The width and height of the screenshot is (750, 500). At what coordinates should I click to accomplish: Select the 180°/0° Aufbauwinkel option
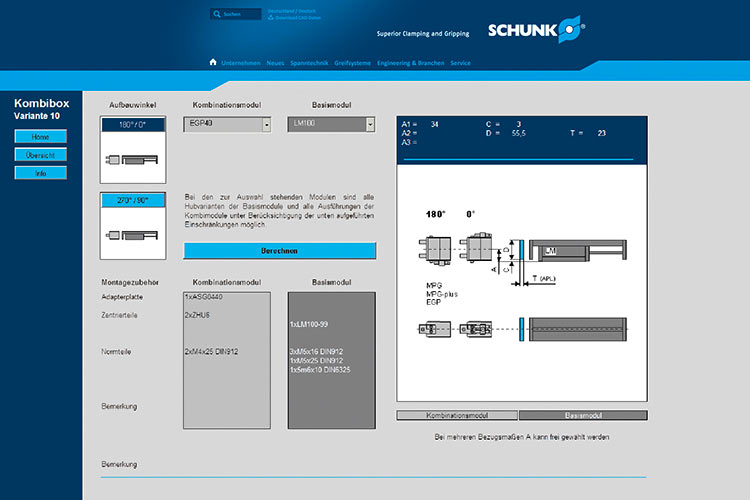tap(133, 124)
